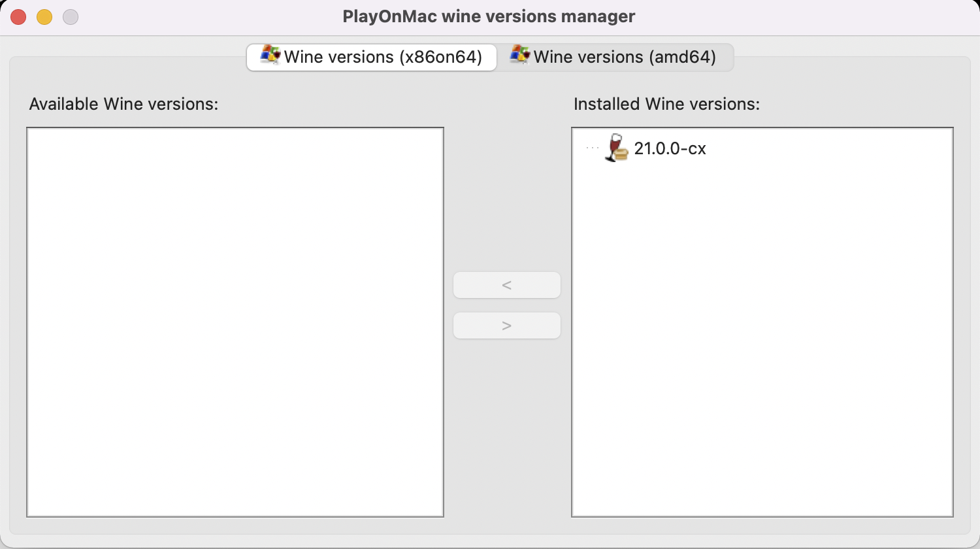Click the 'Available Wine versions:' label
The width and height of the screenshot is (980, 549).
click(x=123, y=104)
